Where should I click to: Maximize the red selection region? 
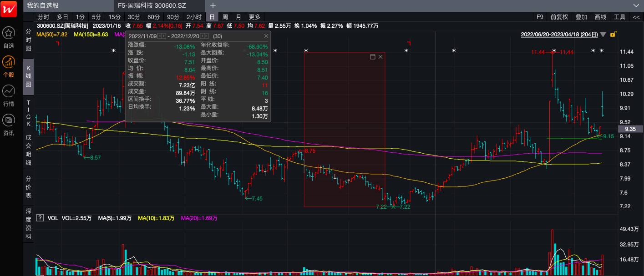373,57
